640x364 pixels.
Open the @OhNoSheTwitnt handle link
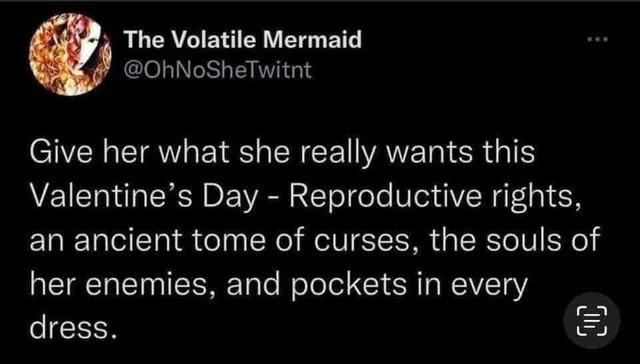point(217,69)
